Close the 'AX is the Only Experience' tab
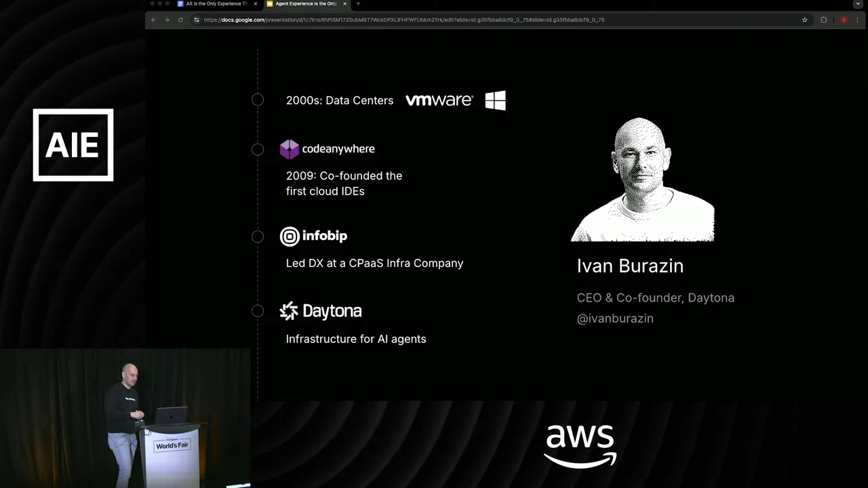 pyautogui.click(x=256, y=4)
